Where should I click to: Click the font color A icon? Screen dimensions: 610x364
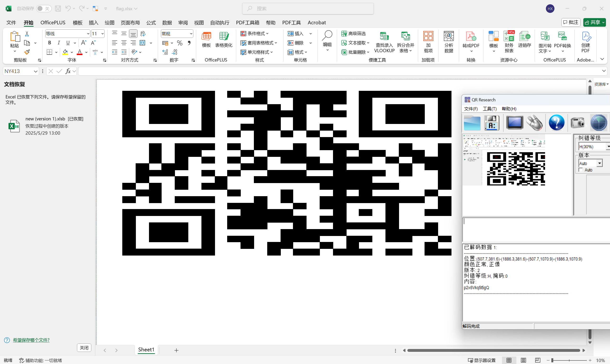pos(79,52)
